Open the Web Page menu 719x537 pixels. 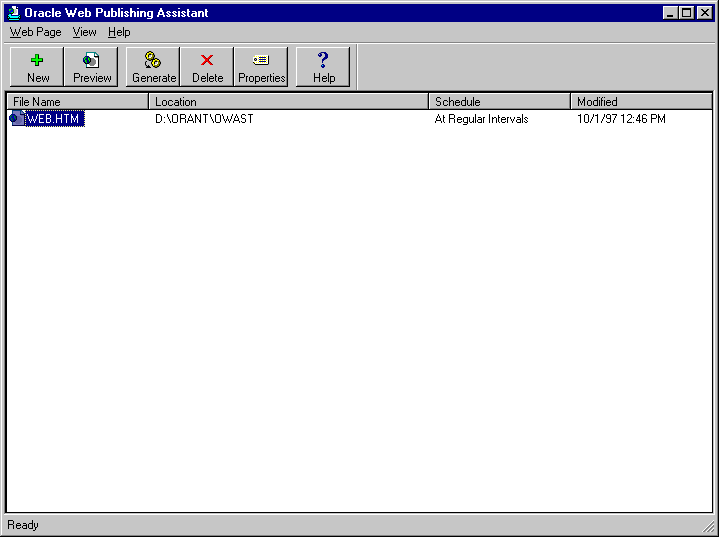click(x=35, y=32)
